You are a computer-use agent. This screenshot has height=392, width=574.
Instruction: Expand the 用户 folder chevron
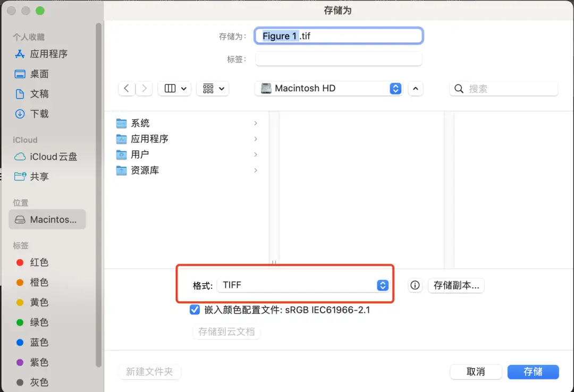click(x=256, y=155)
